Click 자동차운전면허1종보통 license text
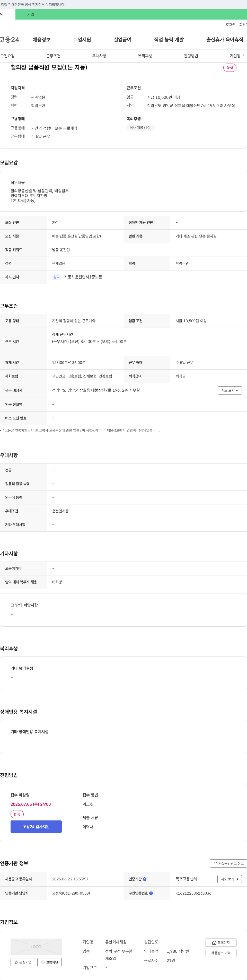The height and width of the screenshot is (980, 247). click(83, 277)
